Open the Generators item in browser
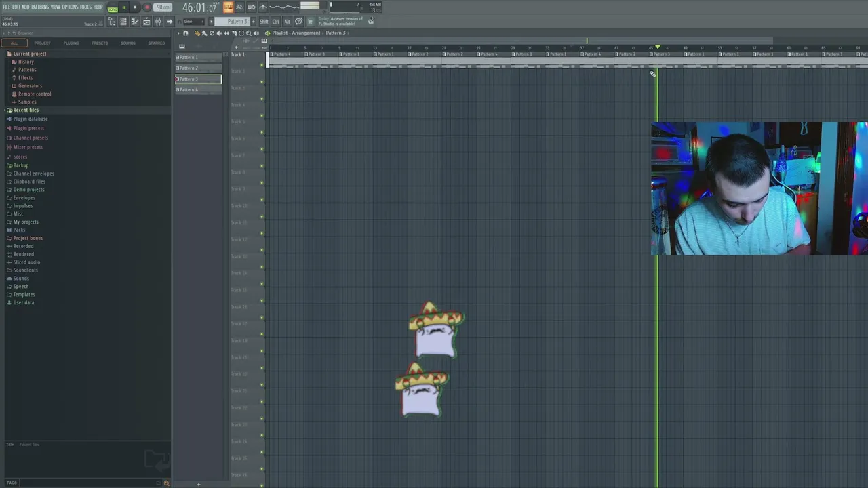Screen dimensions: 868x488 point(30,86)
